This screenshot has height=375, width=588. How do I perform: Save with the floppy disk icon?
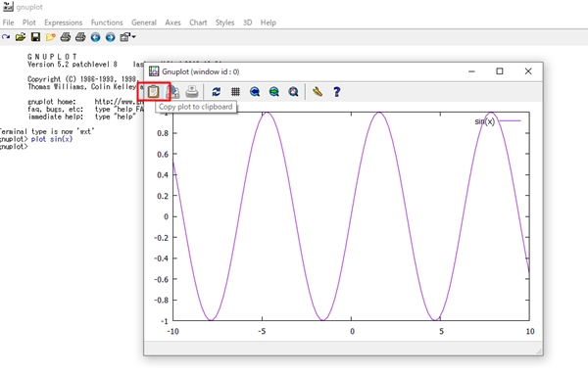pyautogui.click(x=35, y=37)
